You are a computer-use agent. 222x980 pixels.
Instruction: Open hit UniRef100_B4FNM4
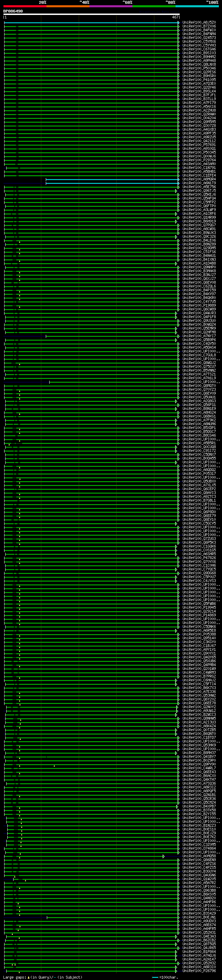click(x=199, y=34)
